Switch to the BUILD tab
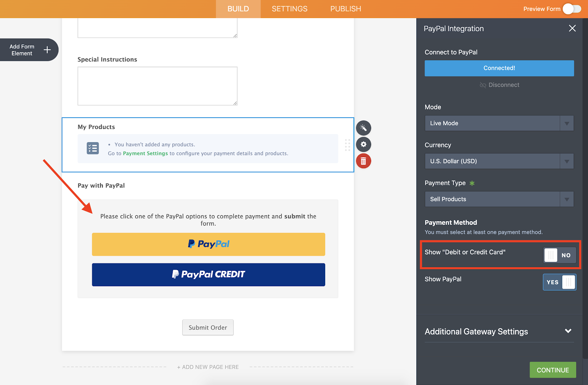Image resolution: width=588 pixels, height=385 pixels. pyautogui.click(x=238, y=9)
